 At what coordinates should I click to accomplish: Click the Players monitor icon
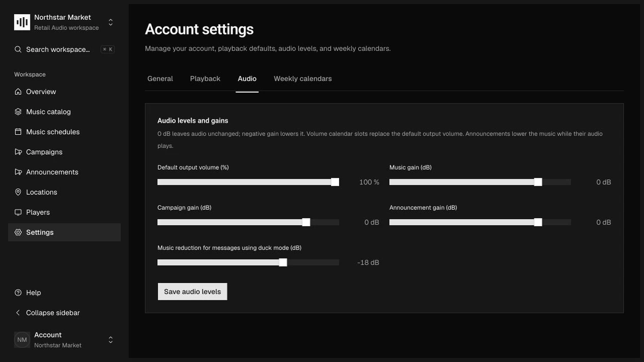click(x=18, y=212)
